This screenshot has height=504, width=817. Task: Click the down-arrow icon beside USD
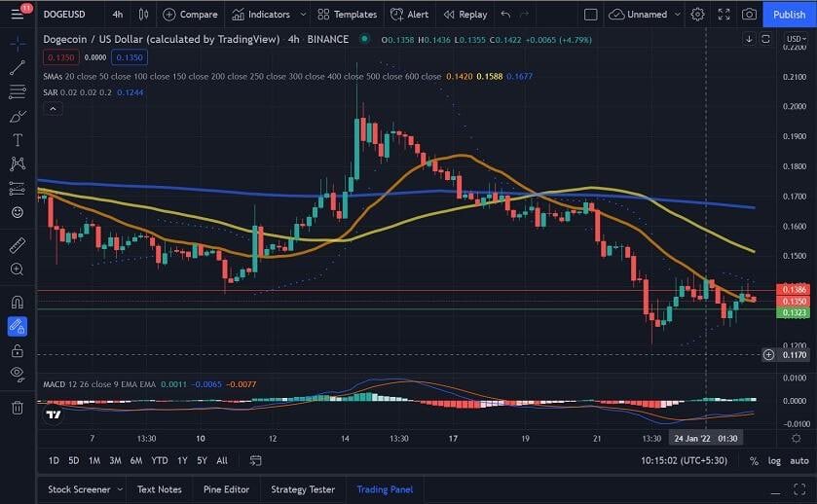[x=749, y=39]
